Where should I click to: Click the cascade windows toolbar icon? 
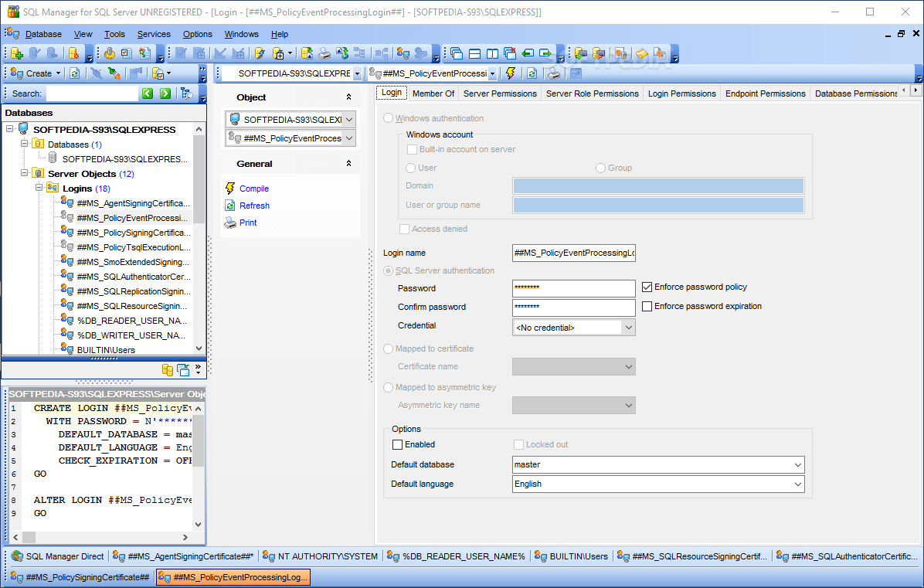point(456,53)
